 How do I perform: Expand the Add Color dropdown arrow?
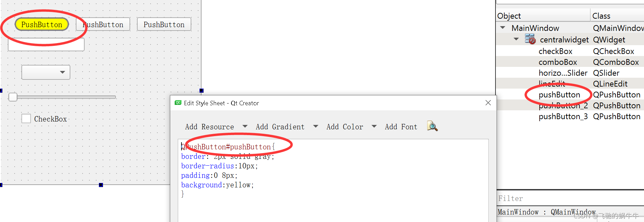tap(374, 126)
